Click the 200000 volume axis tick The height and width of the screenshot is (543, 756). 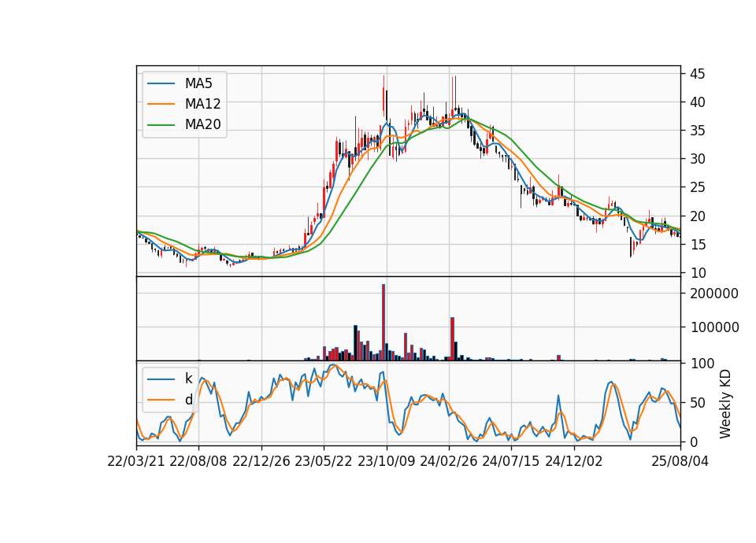[714, 294]
